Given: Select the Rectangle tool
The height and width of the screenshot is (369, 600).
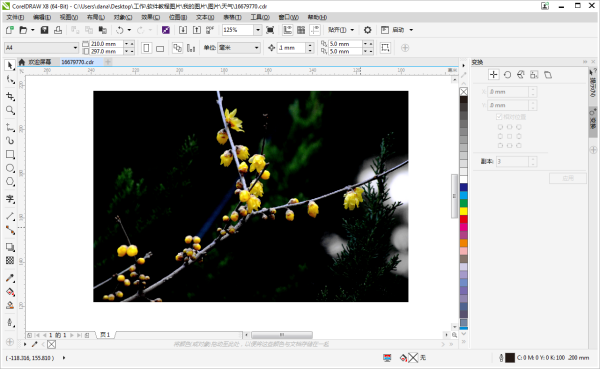Looking at the screenshot, I should coord(10,154).
